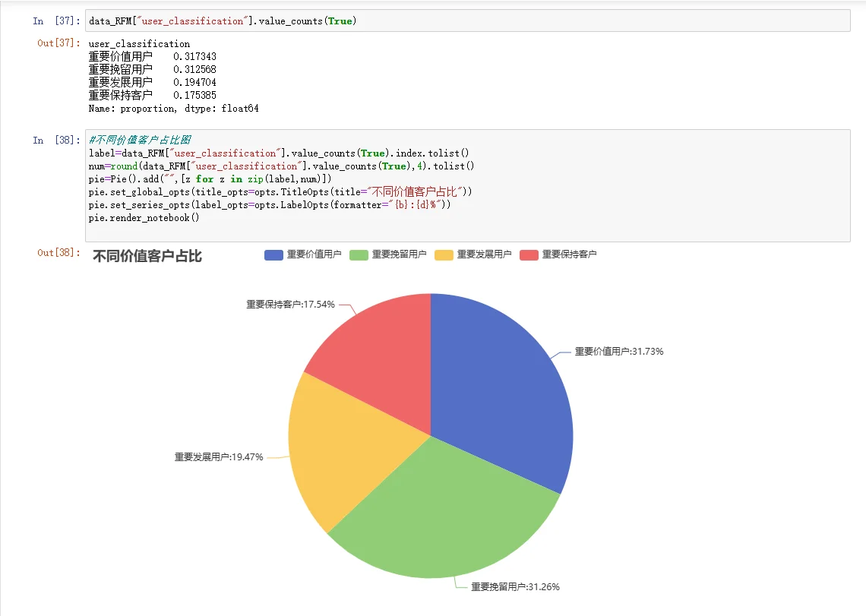The image size is (866, 616).
Task: Select the In [37] prompt label
Action: click(x=56, y=21)
